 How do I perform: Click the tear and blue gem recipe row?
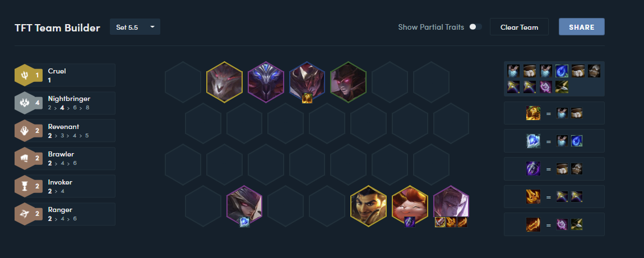point(554,141)
